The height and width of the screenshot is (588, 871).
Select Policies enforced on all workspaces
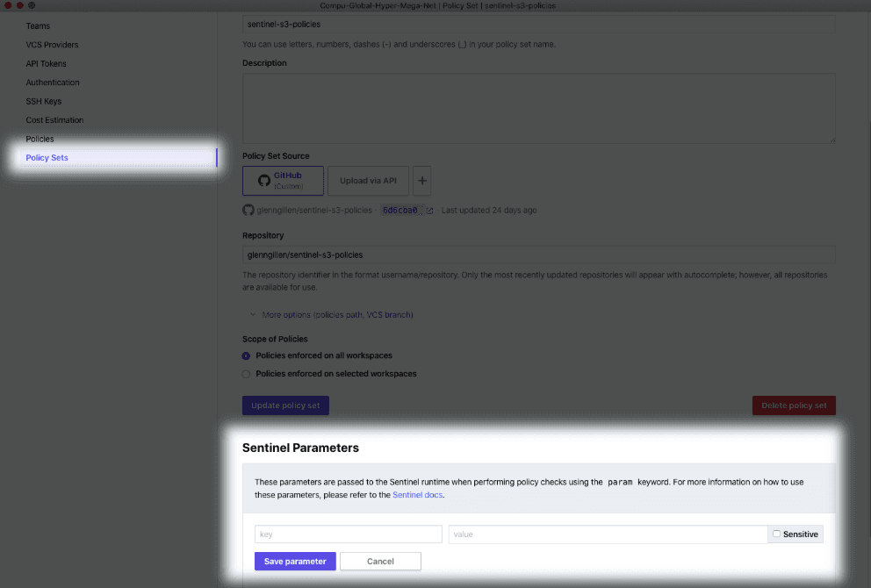[247, 355]
